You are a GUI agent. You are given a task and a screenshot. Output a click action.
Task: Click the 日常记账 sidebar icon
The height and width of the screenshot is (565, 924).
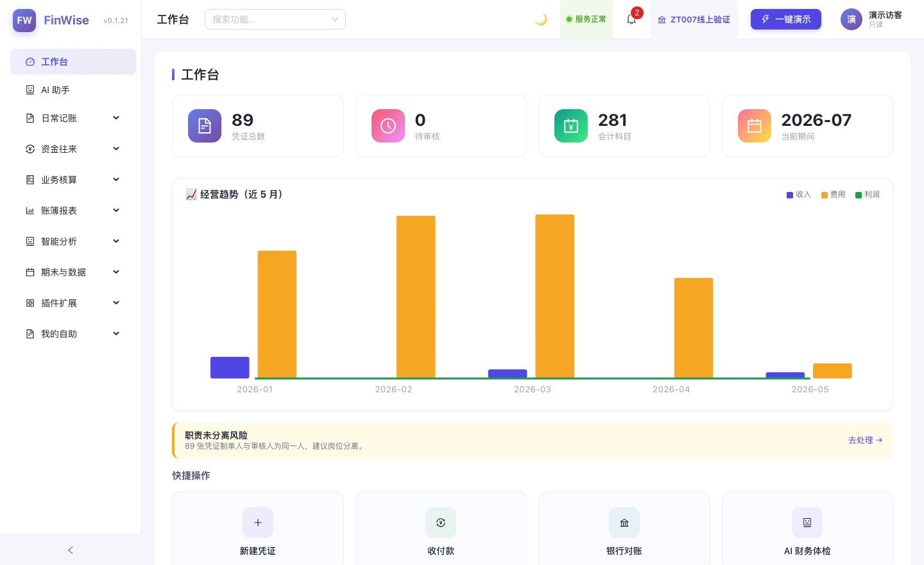tap(30, 118)
